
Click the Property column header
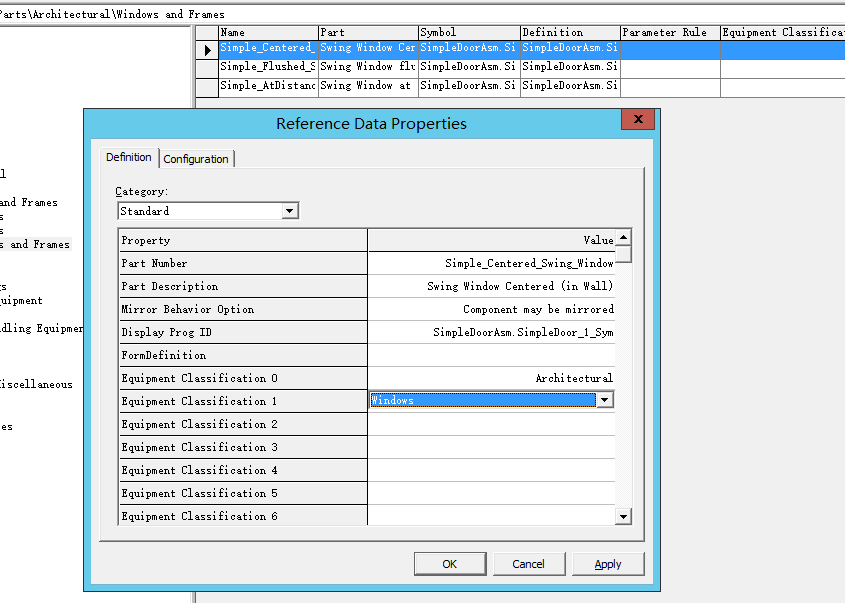(243, 240)
